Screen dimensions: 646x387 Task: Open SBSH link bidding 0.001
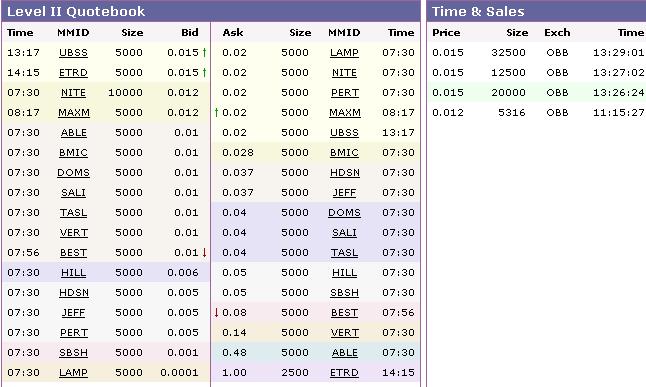[x=73, y=353]
